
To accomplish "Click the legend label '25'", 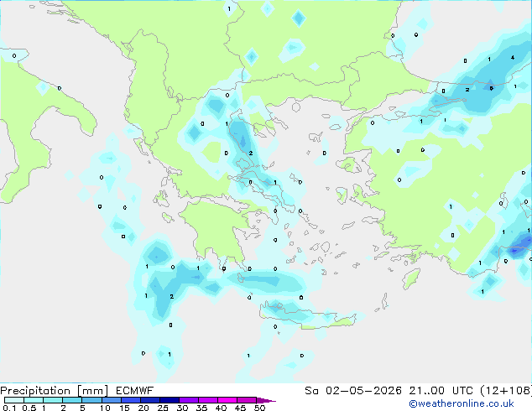I will point(163,408).
